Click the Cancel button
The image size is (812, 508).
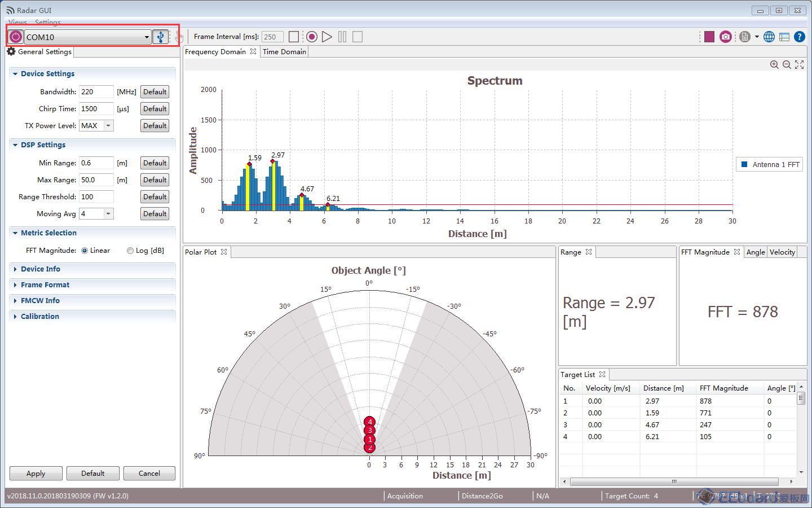click(149, 473)
